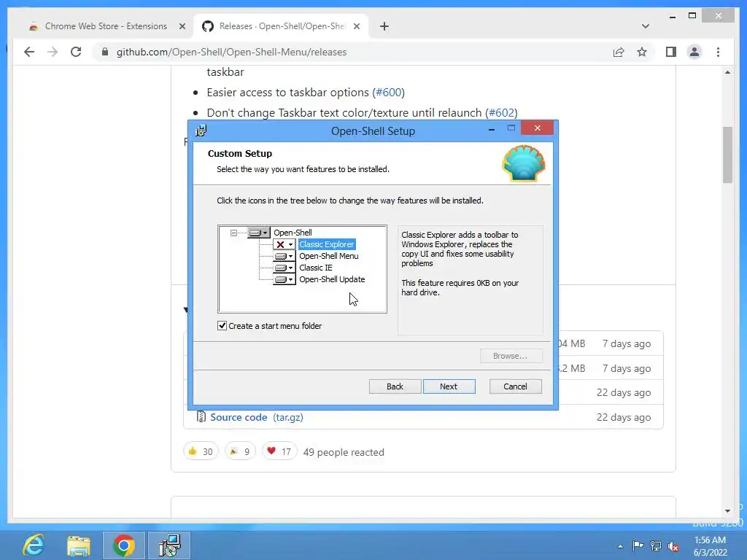The image size is (747, 560).
Task: Go back in Chrome
Action: point(29,52)
